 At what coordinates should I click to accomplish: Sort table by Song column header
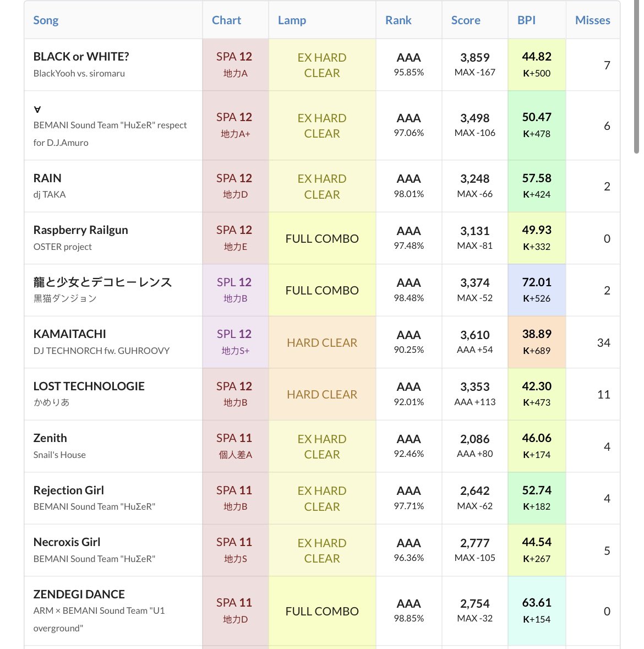[46, 20]
